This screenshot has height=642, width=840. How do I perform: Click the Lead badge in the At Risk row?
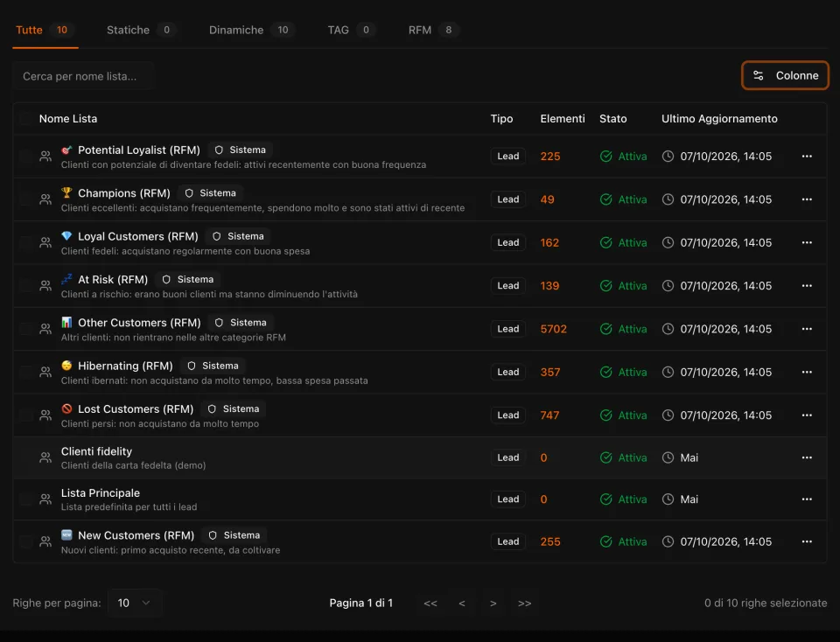point(507,286)
